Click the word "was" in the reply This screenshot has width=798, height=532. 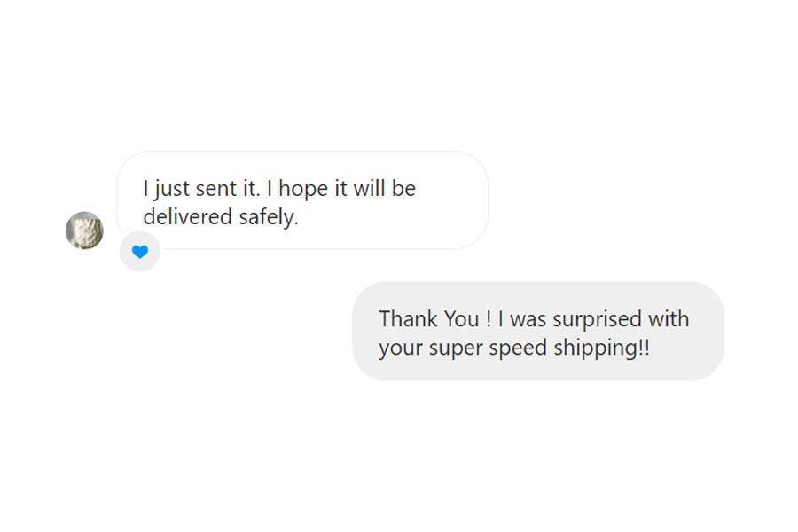click(x=528, y=319)
